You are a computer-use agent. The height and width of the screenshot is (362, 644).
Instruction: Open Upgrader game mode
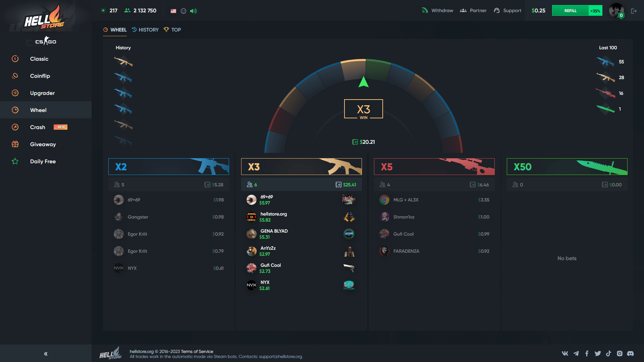tap(46, 93)
